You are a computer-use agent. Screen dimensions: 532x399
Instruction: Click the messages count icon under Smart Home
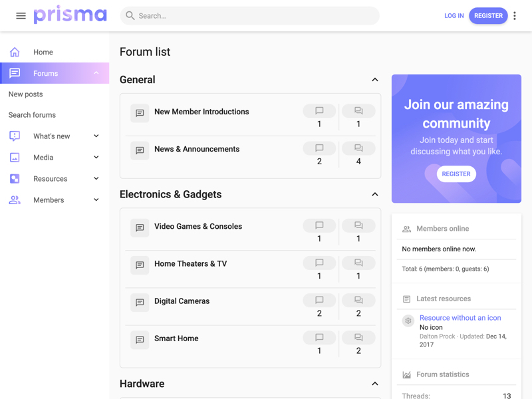319,337
